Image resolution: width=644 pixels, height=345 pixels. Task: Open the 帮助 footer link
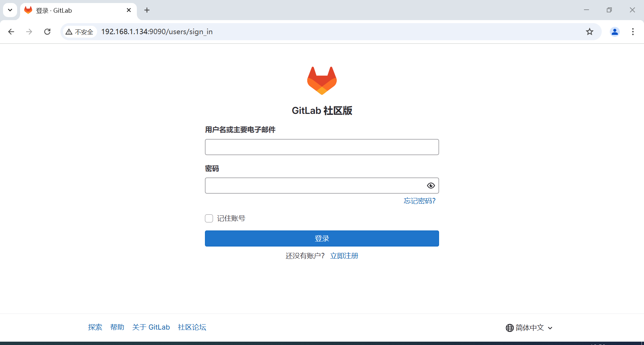pos(117,327)
